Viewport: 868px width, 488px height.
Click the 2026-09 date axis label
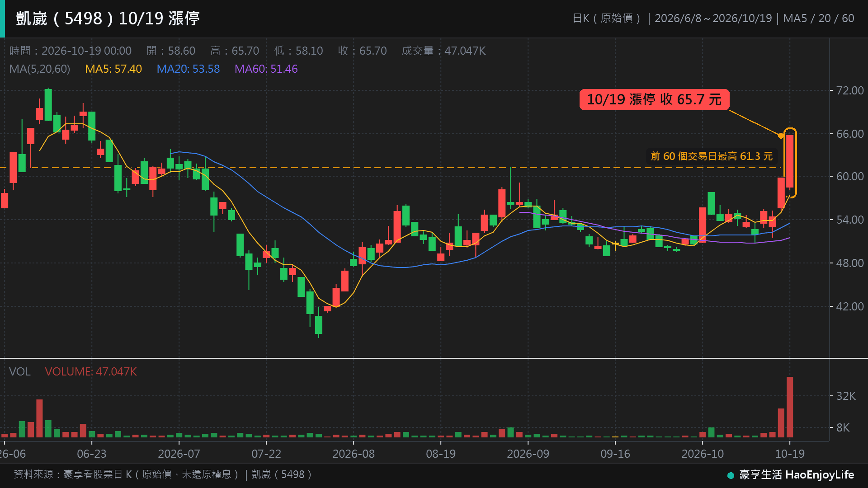(x=528, y=454)
